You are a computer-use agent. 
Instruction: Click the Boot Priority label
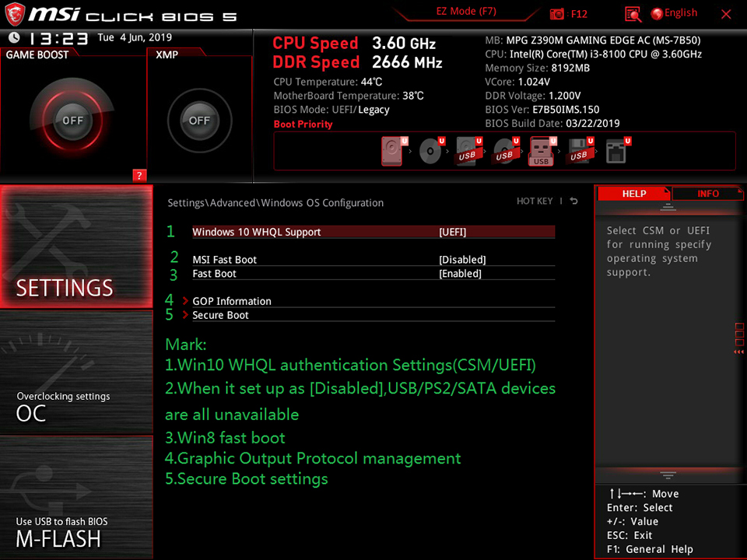pos(303,124)
